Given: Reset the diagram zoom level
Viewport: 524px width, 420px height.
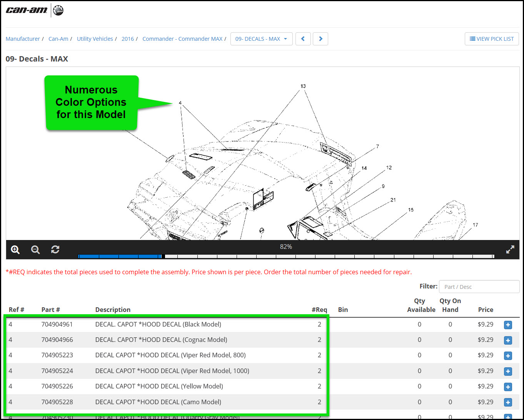Looking at the screenshot, I should click(55, 250).
